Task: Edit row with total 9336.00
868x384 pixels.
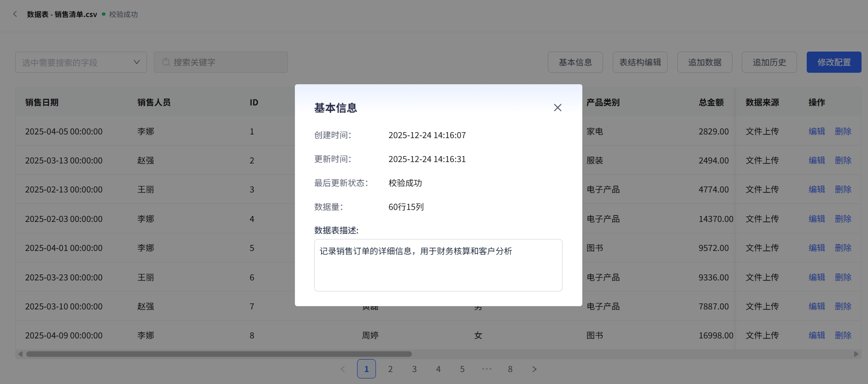Action: pyautogui.click(x=817, y=277)
